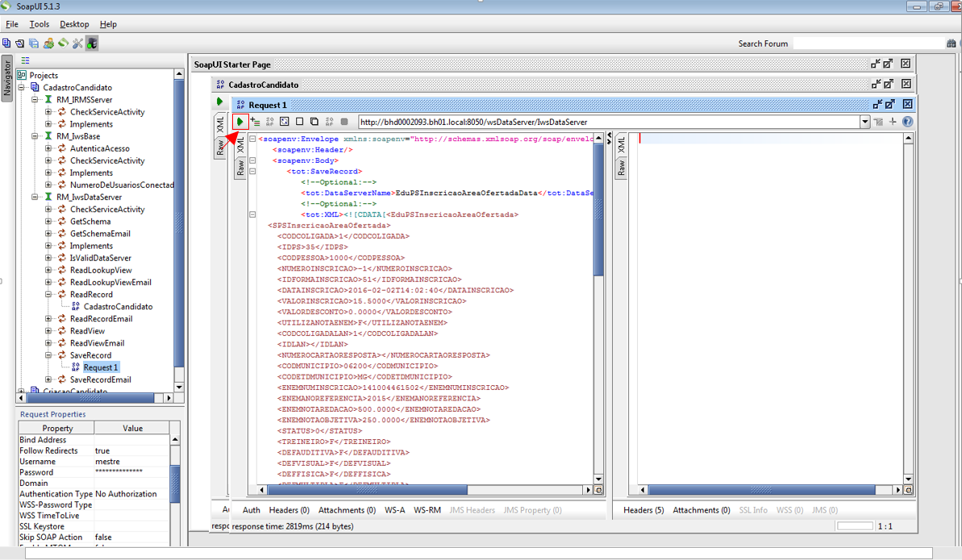This screenshot has height=560, width=962.
Task: Click the add endpoint plus icon
Action: coord(893,122)
